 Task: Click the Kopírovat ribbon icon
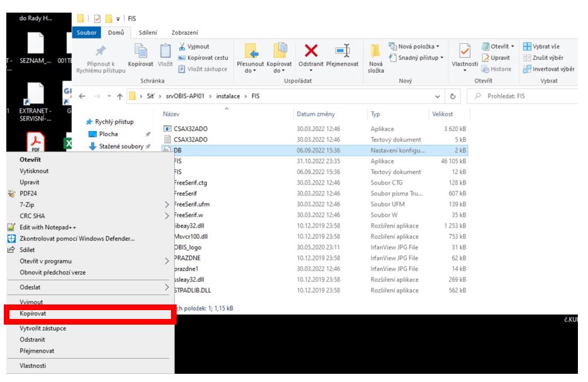coord(141,52)
